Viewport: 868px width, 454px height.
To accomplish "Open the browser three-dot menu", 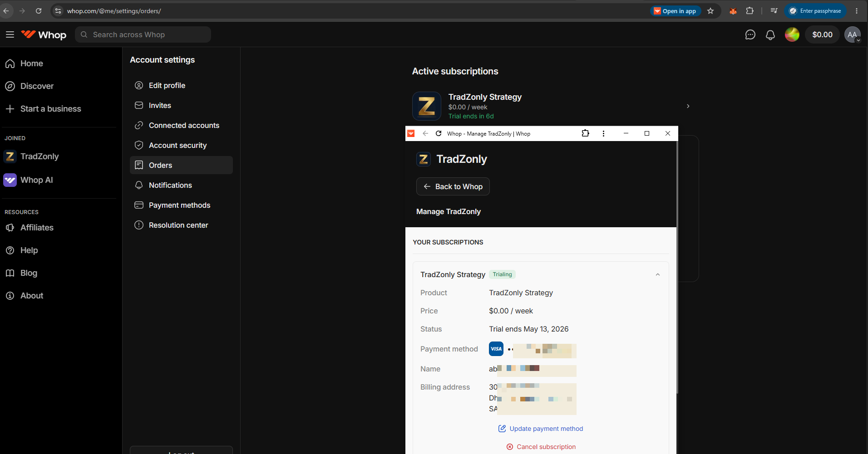I will (x=857, y=11).
